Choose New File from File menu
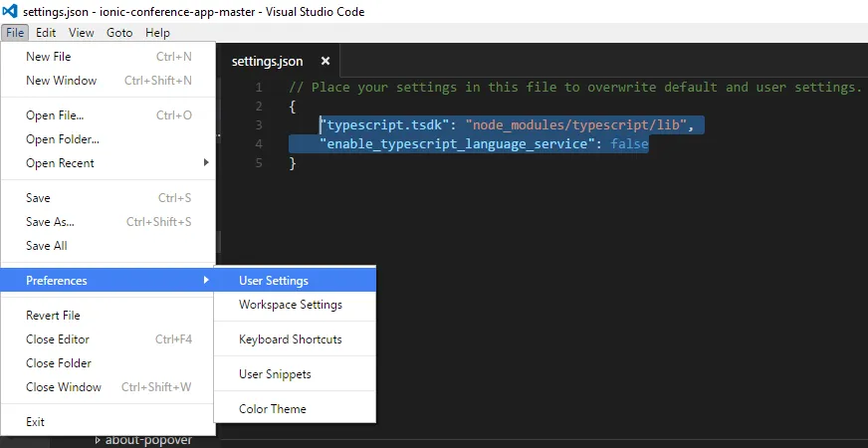 108,57
